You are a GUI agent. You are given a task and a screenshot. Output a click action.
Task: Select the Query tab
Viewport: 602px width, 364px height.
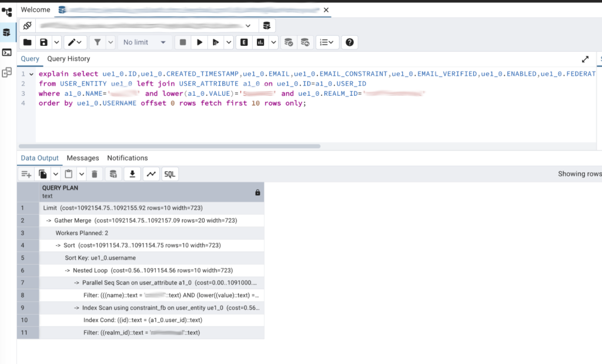30,59
